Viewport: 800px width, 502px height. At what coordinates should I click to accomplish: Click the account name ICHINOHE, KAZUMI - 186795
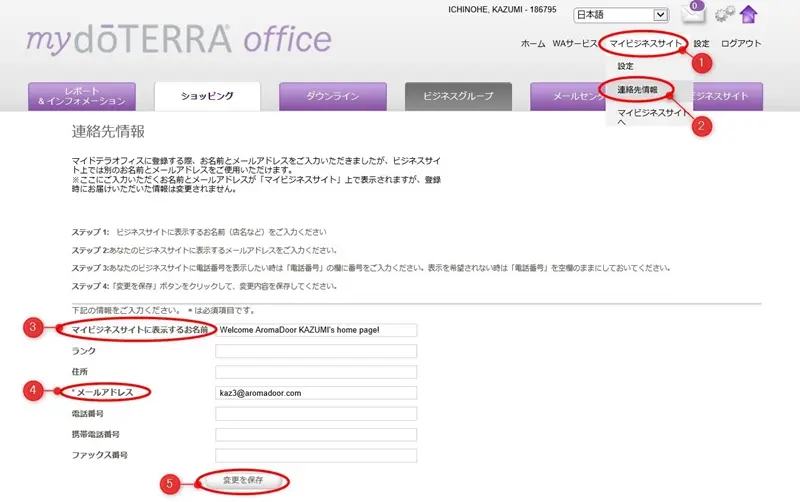502,10
